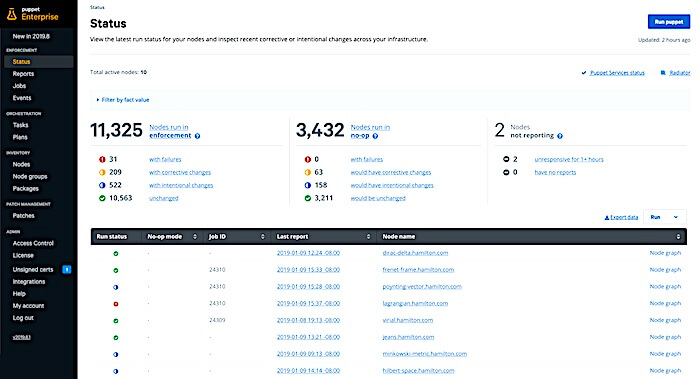
Task: Click the green icon beside 3,211 in no-op
Action: tap(308, 198)
